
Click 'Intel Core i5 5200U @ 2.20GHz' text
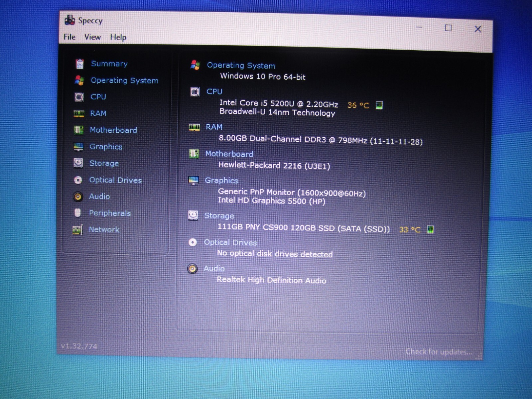click(x=279, y=103)
